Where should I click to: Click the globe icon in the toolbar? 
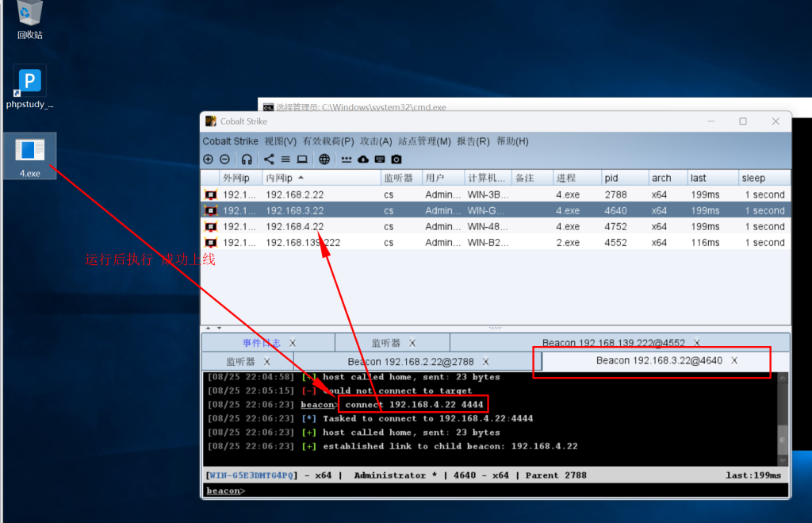324,160
